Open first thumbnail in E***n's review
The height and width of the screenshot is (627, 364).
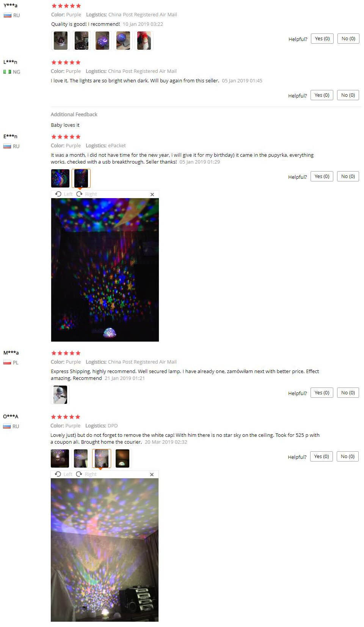point(60,178)
